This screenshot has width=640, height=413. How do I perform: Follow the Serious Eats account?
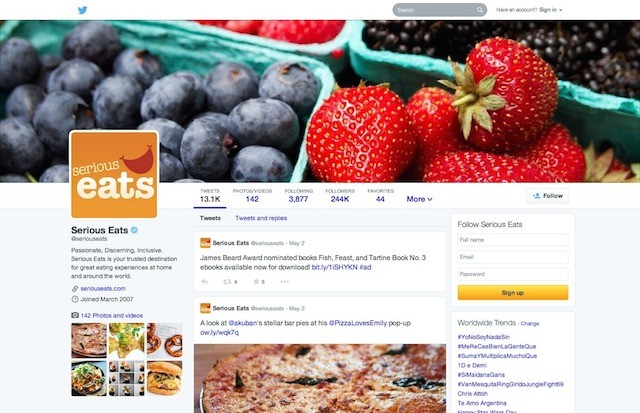point(547,196)
